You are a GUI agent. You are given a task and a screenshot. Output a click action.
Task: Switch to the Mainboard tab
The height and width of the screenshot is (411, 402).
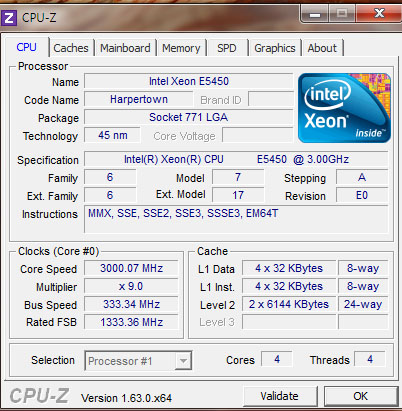pos(125,48)
